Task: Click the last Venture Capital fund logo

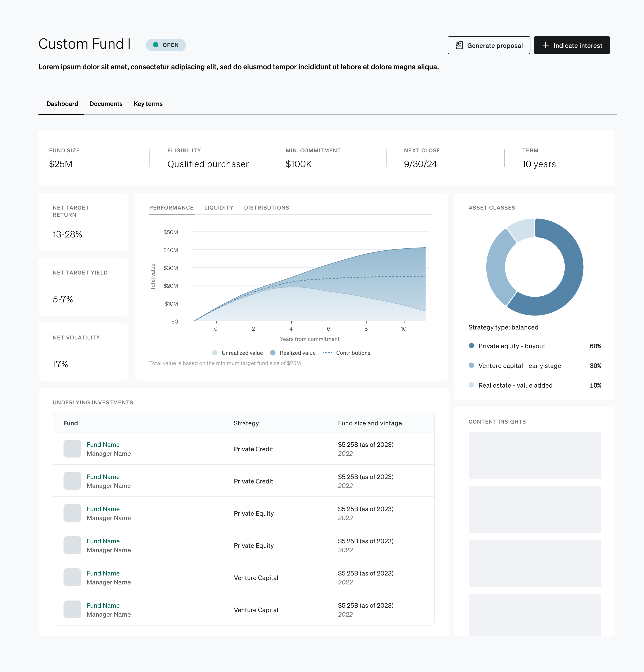Action: 72,609
